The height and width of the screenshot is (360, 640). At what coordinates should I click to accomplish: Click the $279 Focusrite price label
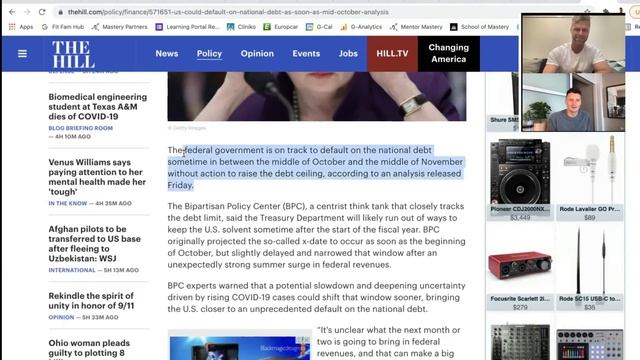click(x=520, y=307)
